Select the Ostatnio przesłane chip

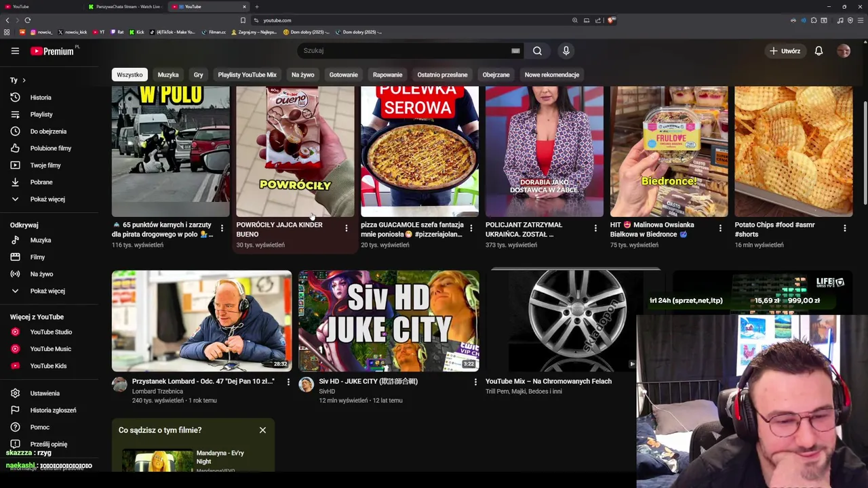(442, 75)
